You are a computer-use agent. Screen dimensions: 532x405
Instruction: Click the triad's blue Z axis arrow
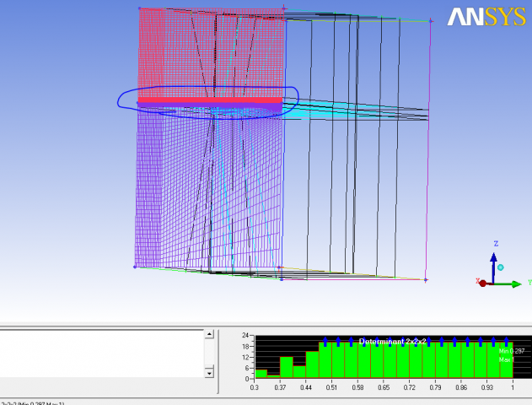[494, 267]
